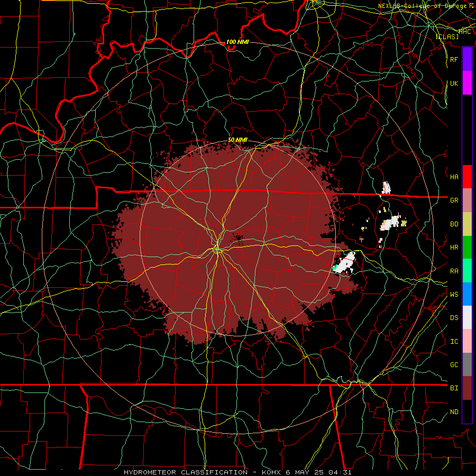This screenshot has height=476, width=476.
Task: Click the "IC" legend label text
Action: coord(454,342)
